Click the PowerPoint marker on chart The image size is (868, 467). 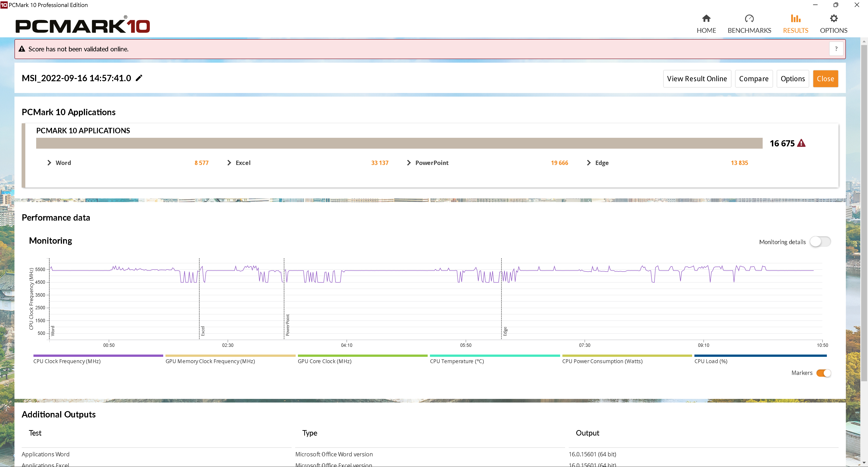coord(288,325)
